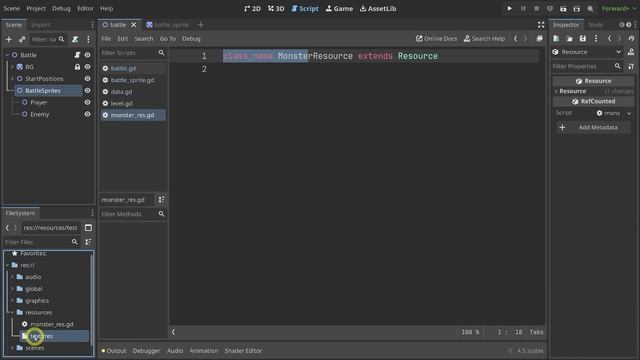
Task: Expand the BG node
Action: (12, 67)
